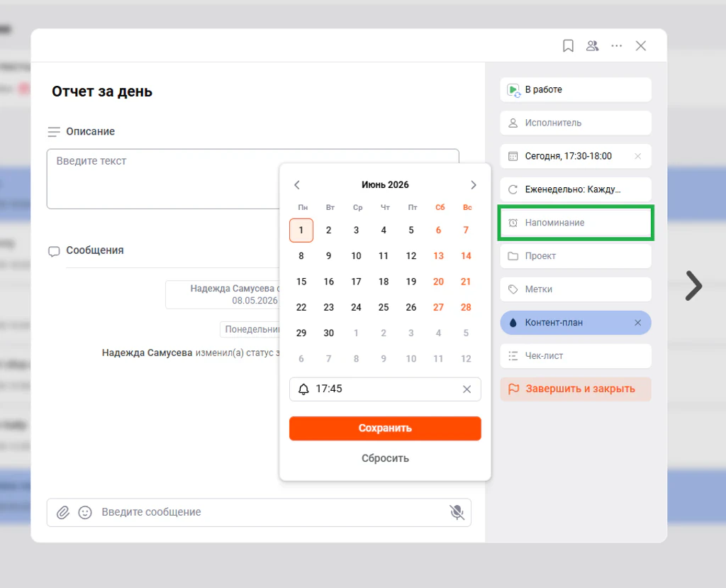
Task: Close the task card with the X
Action: click(x=641, y=46)
